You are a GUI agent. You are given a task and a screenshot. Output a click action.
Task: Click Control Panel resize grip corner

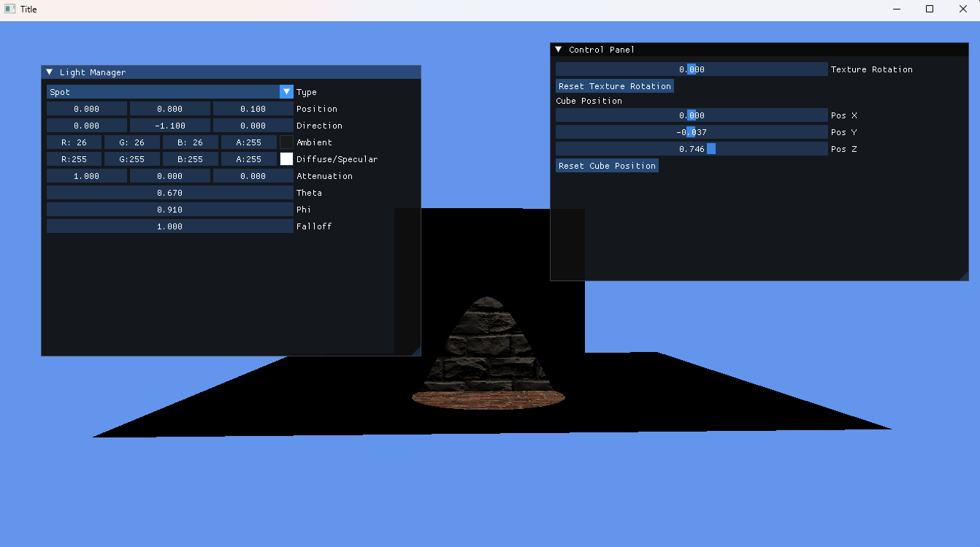963,275
